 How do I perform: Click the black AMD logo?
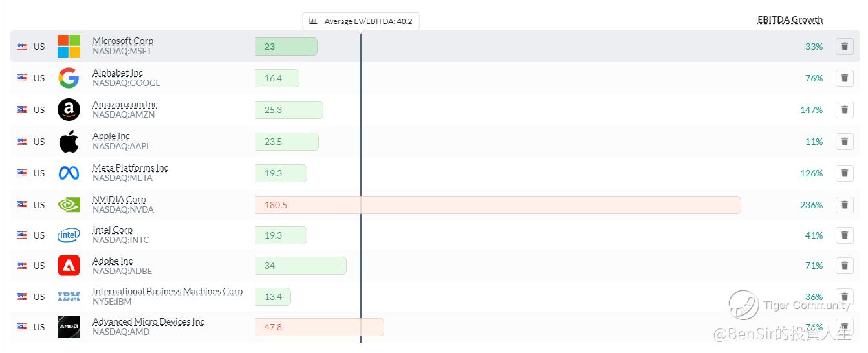tap(69, 327)
